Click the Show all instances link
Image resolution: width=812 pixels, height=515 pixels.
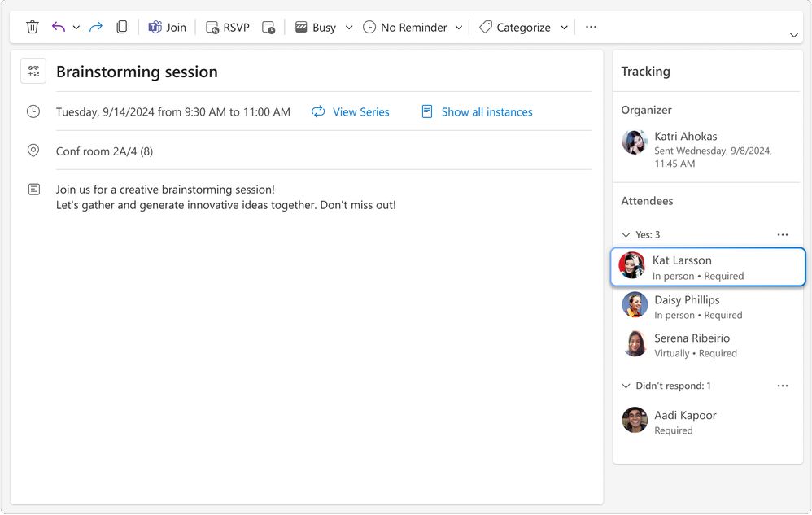[x=487, y=111]
